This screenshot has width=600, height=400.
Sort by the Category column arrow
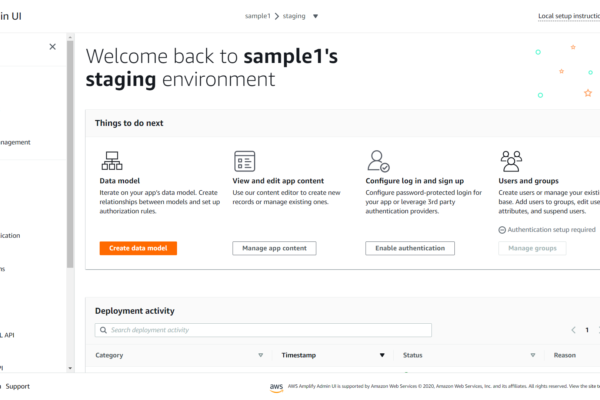[261, 355]
